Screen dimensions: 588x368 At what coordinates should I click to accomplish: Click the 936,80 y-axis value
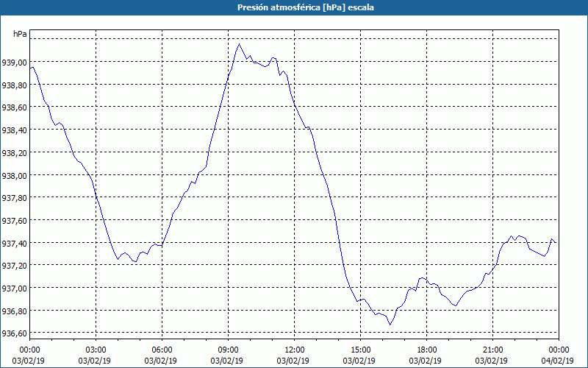pos(14,311)
